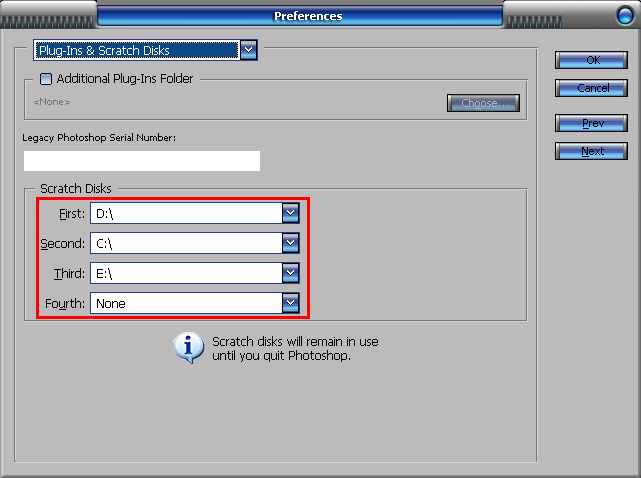Enable Additional Plug-Ins Folder checkbox
Viewport: 641px width, 478px height.
click(x=46, y=79)
